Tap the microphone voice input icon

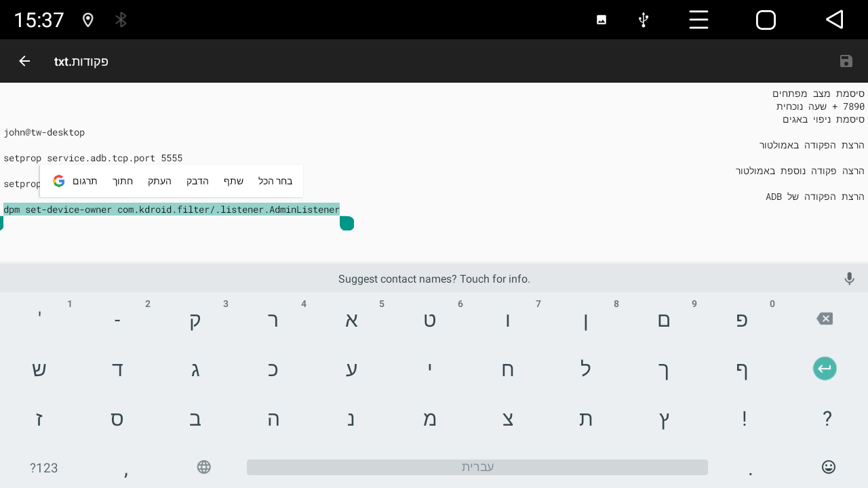click(849, 279)
